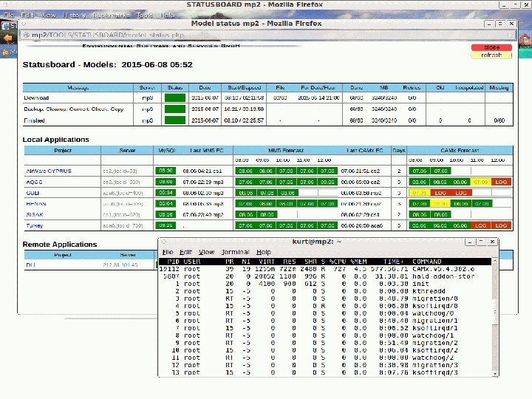This screenshot has width=532, height=399.
Task: Click the Local Applications heading
Action: click(55, 140)
